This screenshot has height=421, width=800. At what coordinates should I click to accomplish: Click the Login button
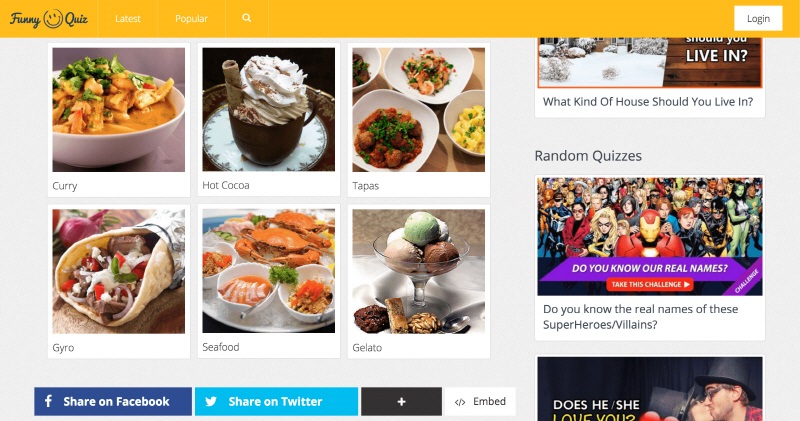pos(758,18)
